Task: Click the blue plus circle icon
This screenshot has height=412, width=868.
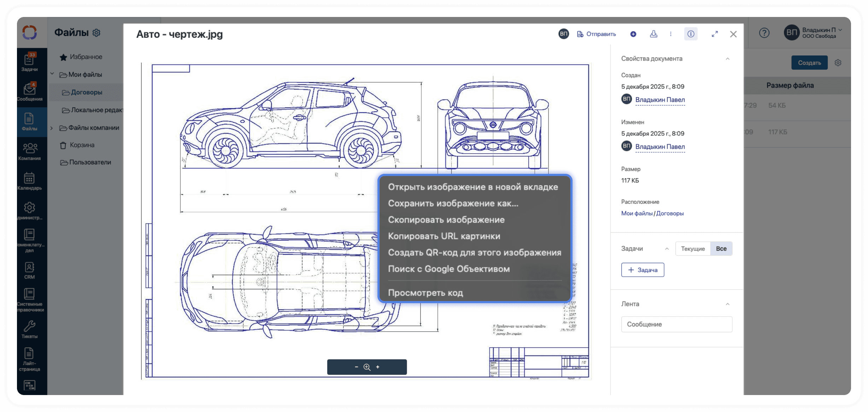Action: pos(633,34)
